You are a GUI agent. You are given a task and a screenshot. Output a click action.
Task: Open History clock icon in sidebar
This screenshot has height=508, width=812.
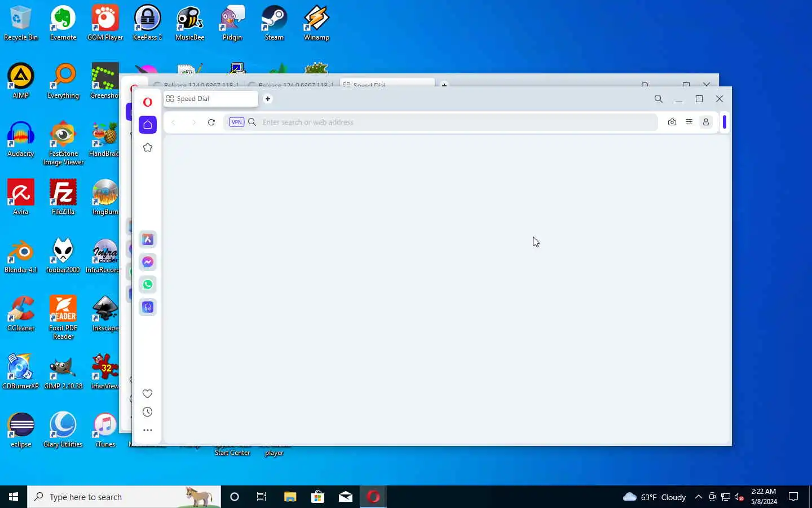[148, 412]
